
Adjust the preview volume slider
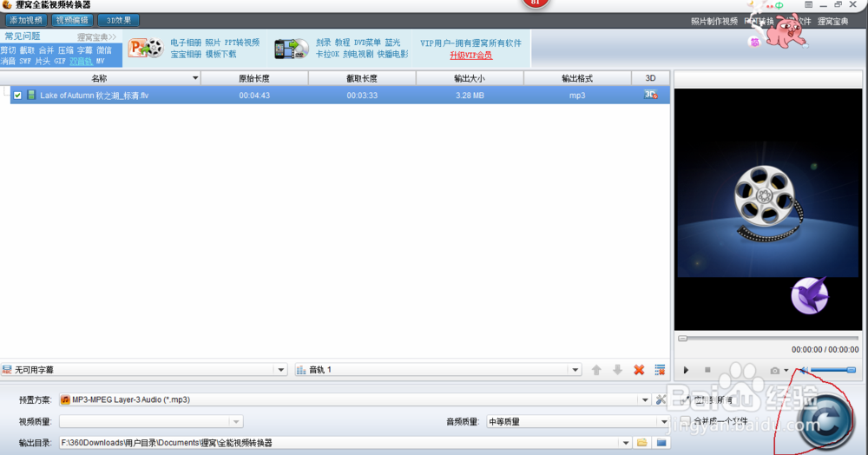833,370
